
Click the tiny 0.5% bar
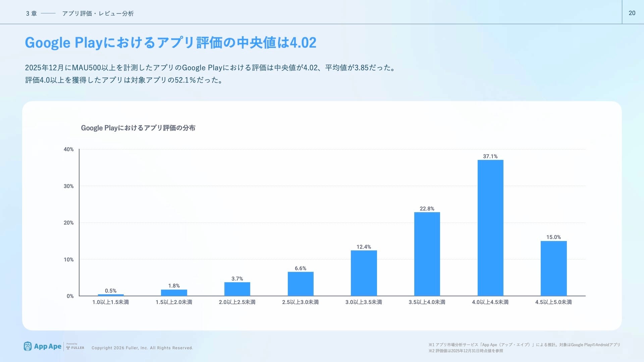[x=111, y=295]
